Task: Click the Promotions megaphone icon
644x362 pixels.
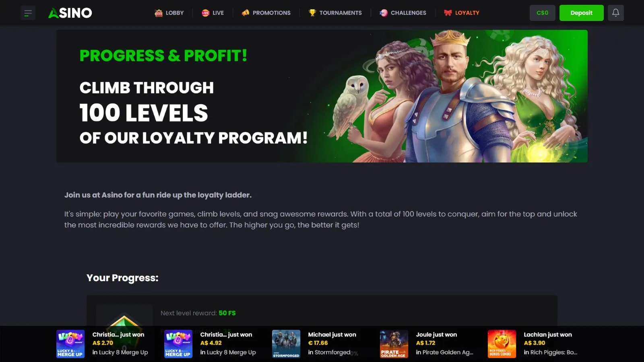Action: (246, 13)
